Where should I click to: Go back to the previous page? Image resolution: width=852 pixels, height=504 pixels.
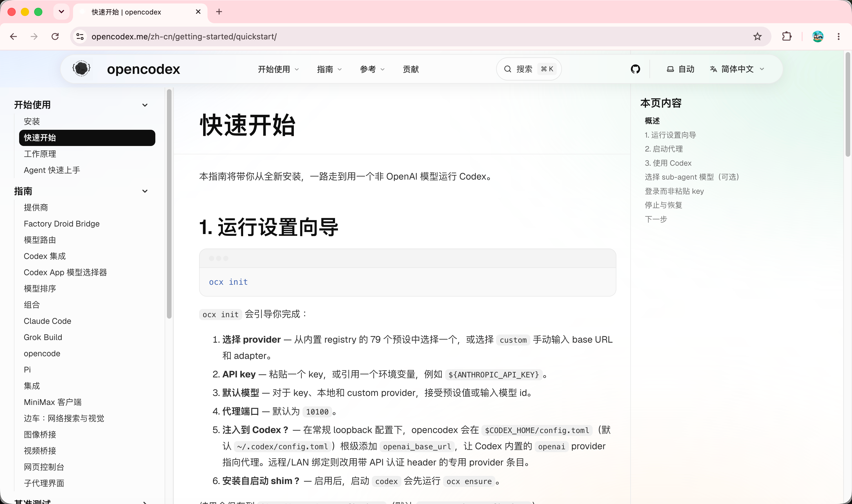pos(14,36)
